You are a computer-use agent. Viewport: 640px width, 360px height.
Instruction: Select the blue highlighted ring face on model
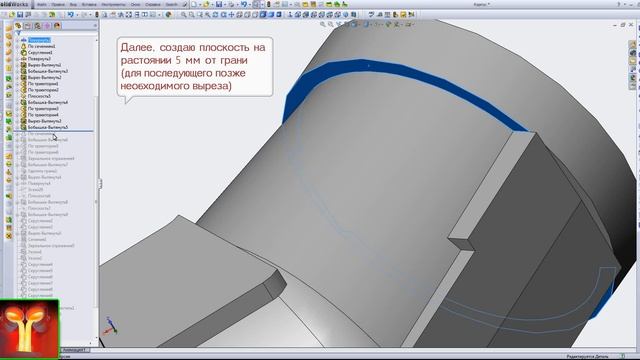pos(367,65)
